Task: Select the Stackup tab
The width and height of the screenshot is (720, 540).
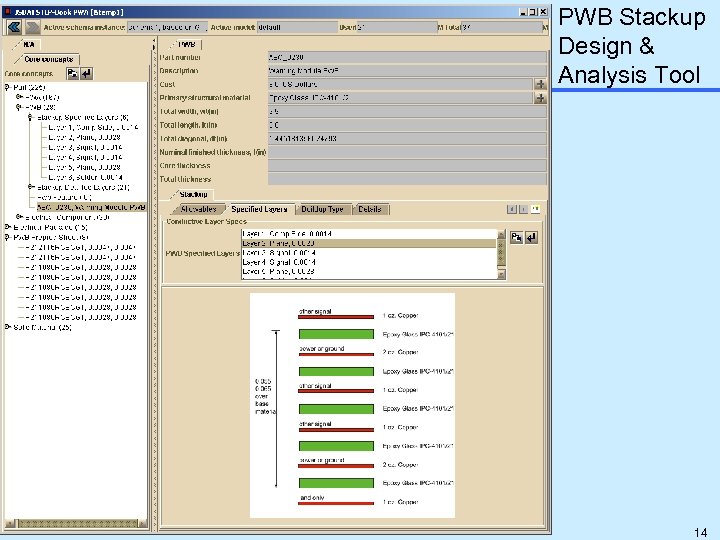Action: 193,194
